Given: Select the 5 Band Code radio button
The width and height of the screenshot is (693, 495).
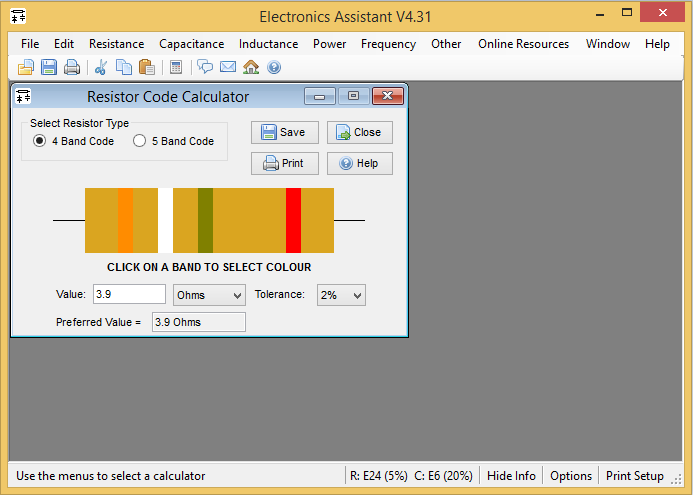Looking at the screenshot, I should coord(139,141).
